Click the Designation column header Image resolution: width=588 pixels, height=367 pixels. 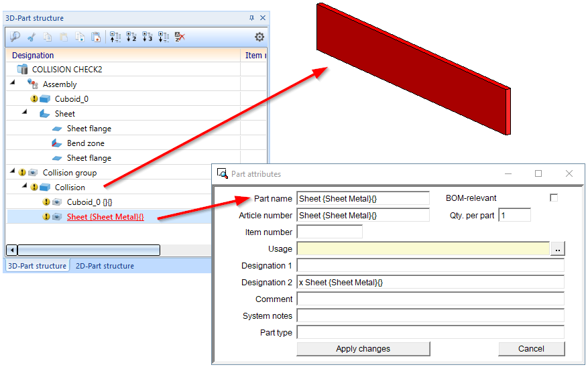tap(123, 55)
